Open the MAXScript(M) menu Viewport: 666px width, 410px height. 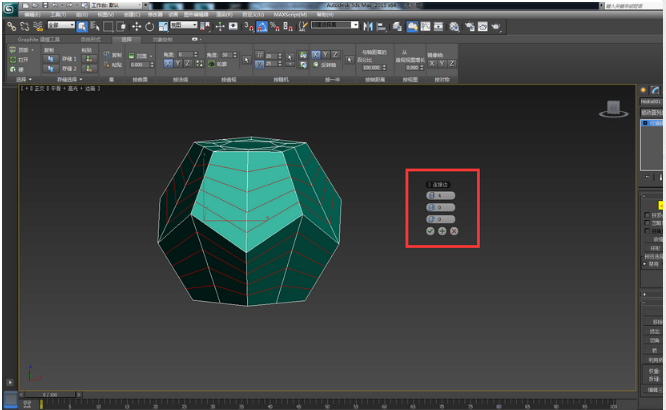pyautogui.click(x=290, y=14)
